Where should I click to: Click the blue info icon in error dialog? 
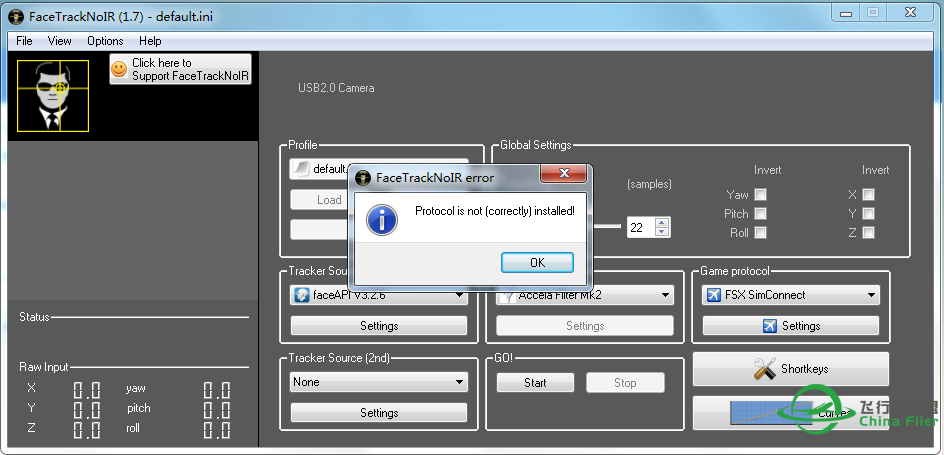point(382,219)
